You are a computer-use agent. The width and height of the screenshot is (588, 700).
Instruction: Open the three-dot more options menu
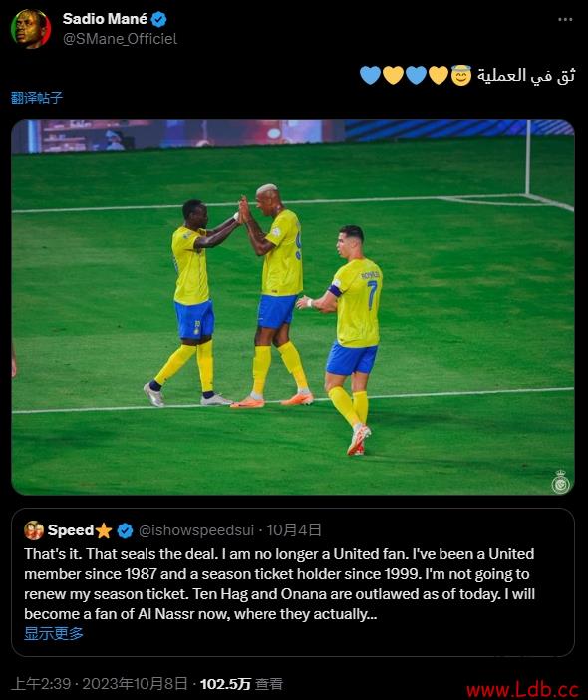565,19
